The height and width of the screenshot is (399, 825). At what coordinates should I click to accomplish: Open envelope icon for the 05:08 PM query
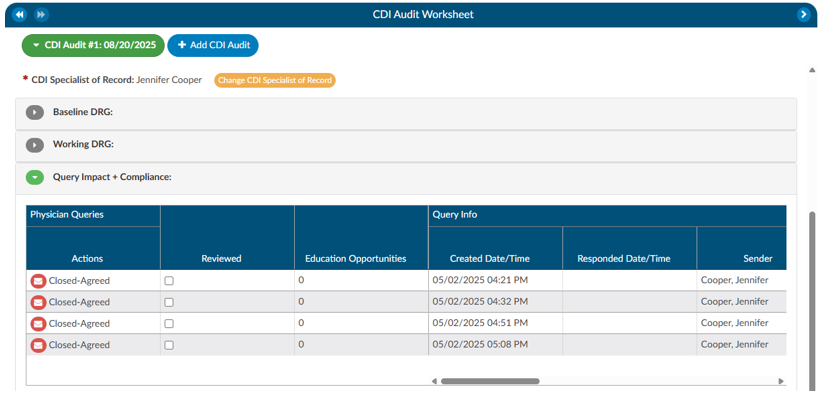click(38, 345)
